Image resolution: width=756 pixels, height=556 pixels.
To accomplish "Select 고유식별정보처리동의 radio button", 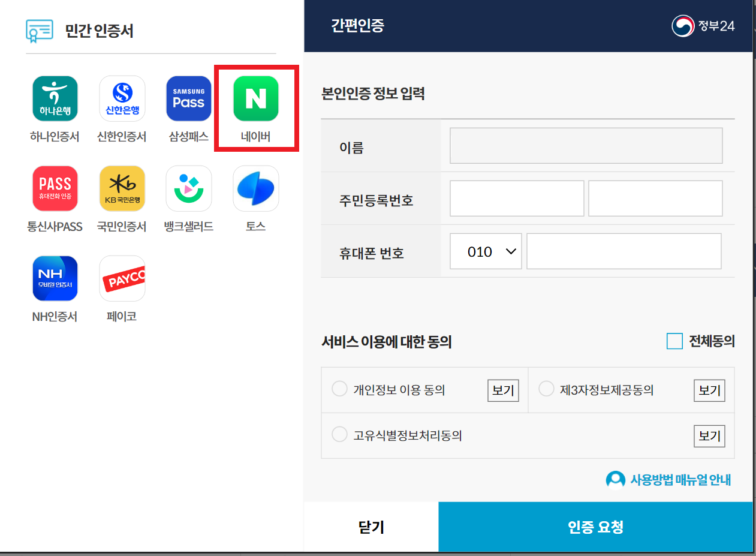I will tap(339, 434).
